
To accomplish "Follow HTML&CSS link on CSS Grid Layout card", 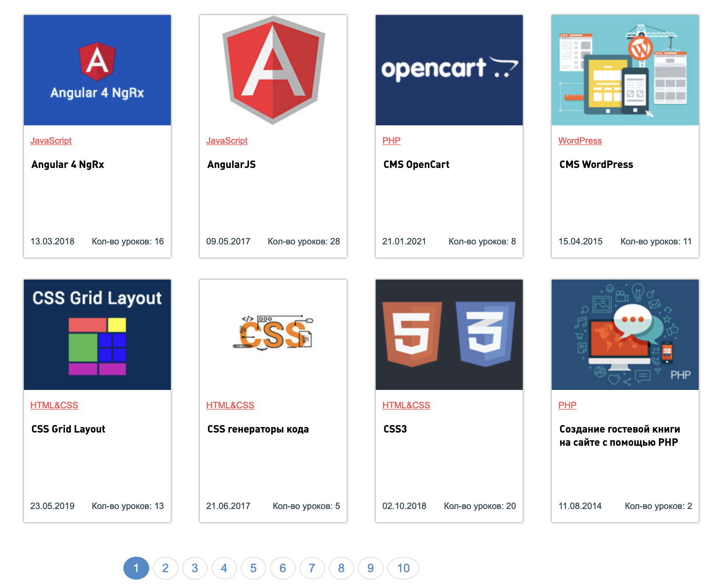I will [x=54, y=405].
